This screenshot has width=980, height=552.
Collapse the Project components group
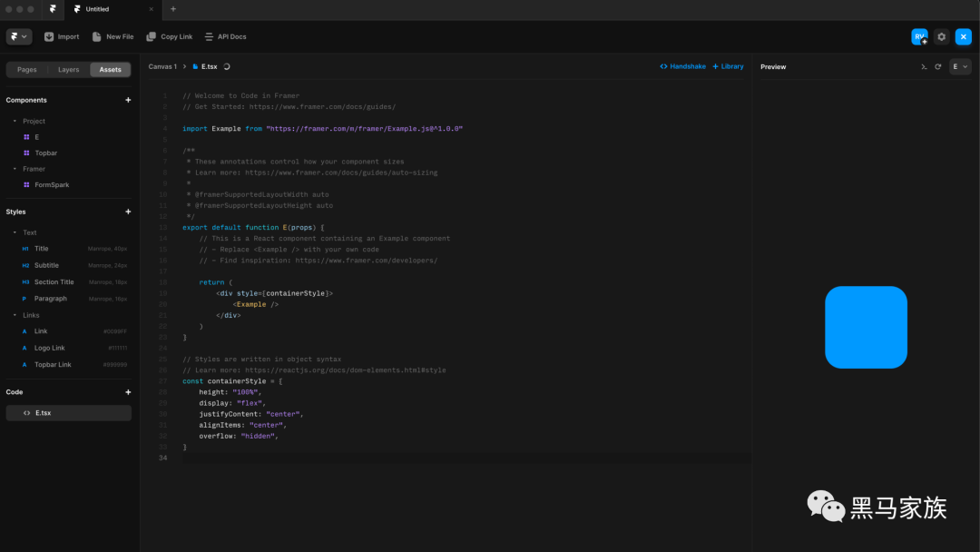click(15, 121)
